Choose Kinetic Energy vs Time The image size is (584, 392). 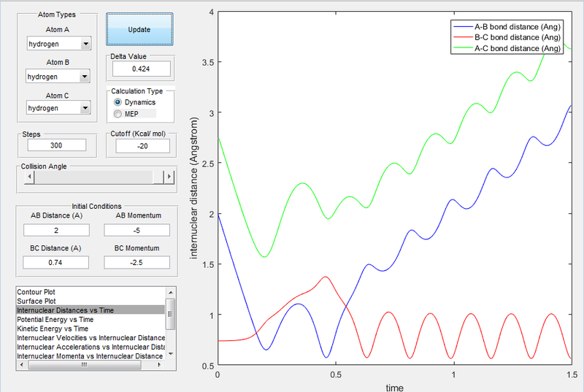90,328
